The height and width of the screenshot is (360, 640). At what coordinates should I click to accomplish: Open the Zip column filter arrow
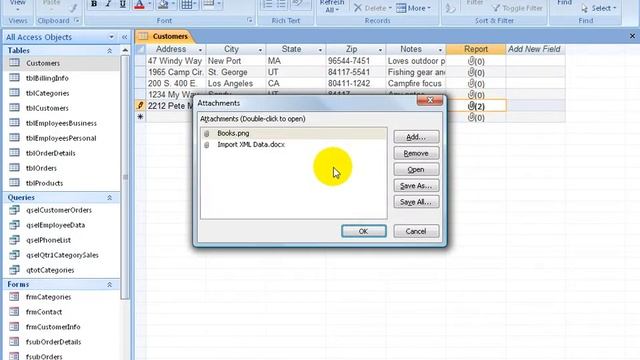380,50
